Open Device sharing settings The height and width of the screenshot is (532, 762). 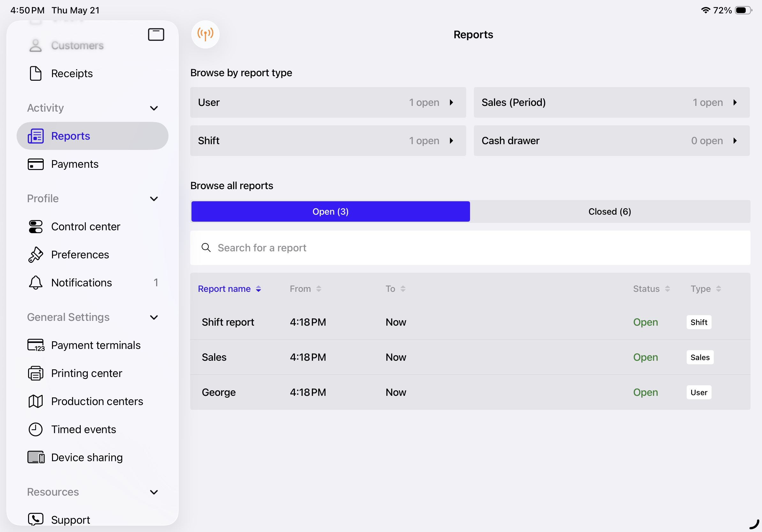tap(92, 457)
